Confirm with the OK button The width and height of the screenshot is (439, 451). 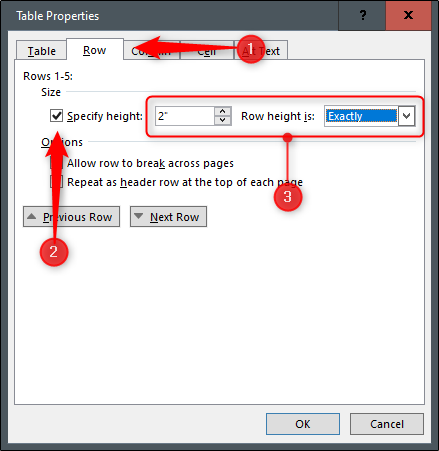tap(303, 424)
